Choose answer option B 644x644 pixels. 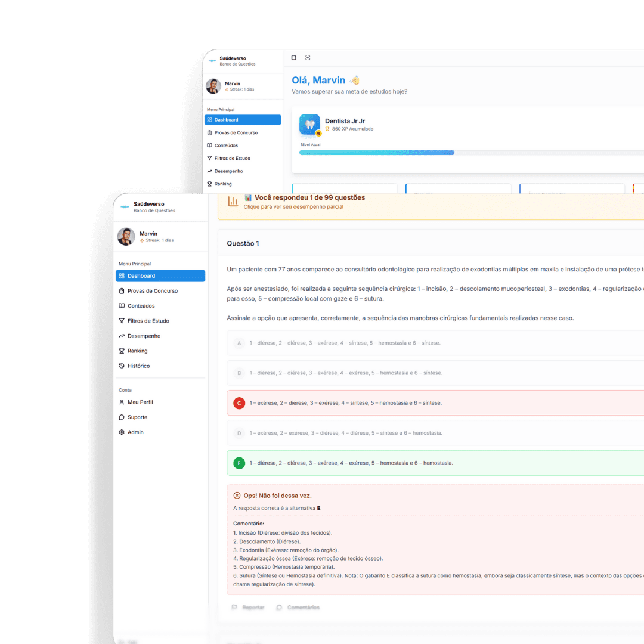coord(239,373)
